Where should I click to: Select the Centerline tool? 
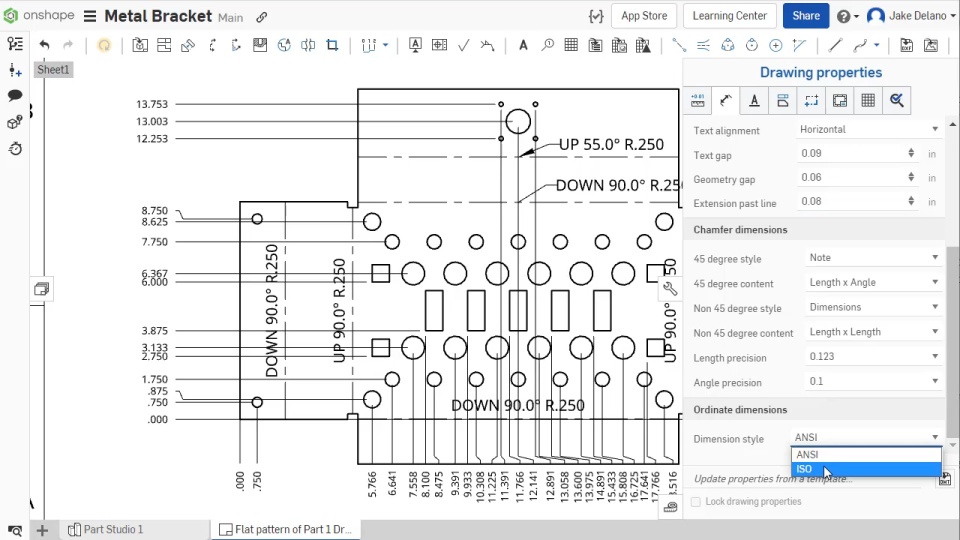point(703,45)
